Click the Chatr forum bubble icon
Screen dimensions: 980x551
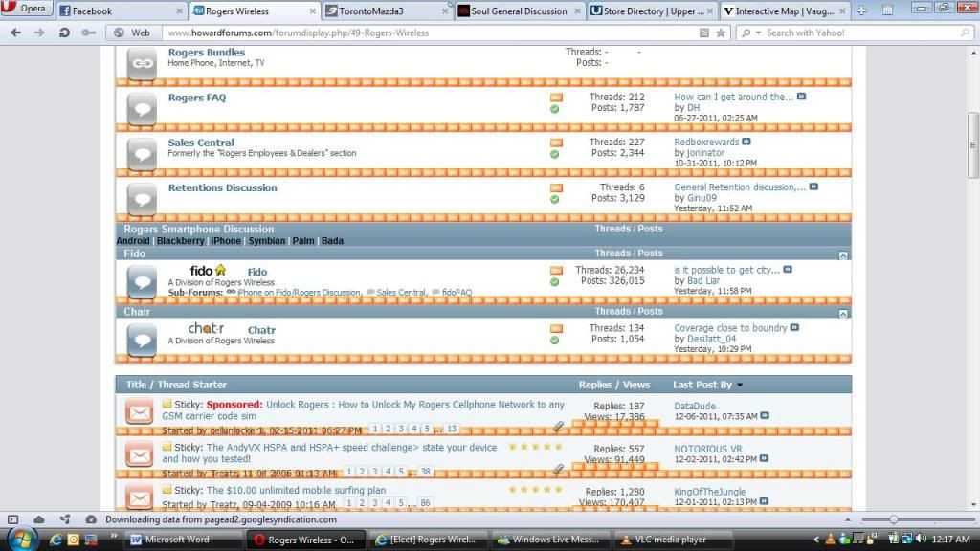pyautogui.click(x=142, y=341)
